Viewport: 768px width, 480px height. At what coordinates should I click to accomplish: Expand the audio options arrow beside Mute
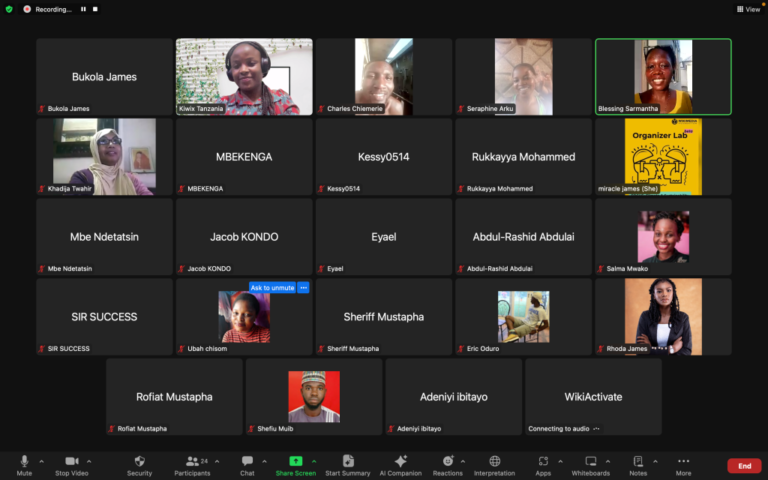42,461
